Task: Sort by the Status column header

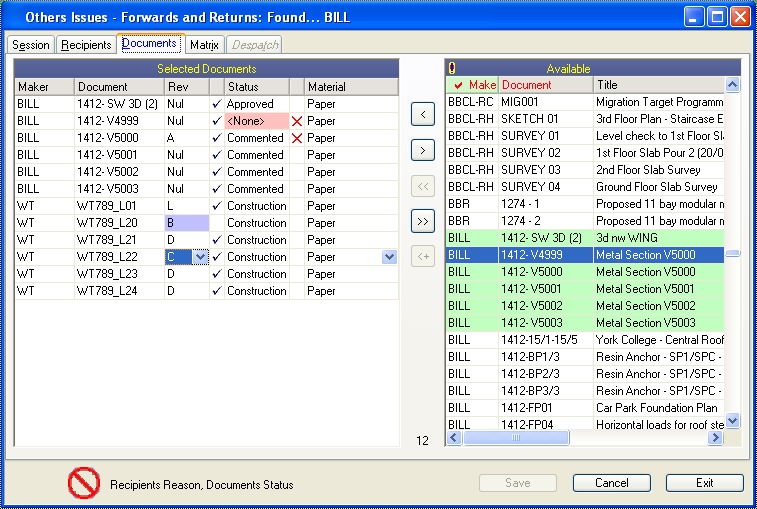Action: 256,87
